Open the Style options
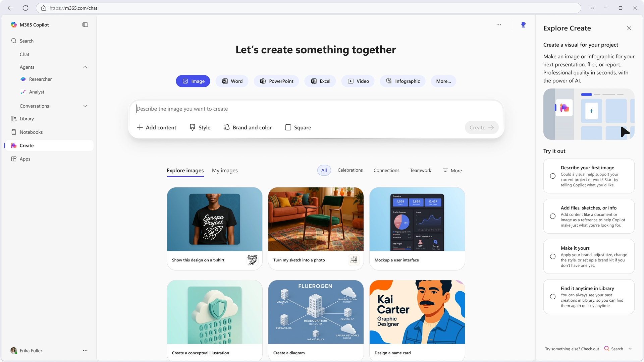Screen dimensions: 644x362 tap(200, 127)
